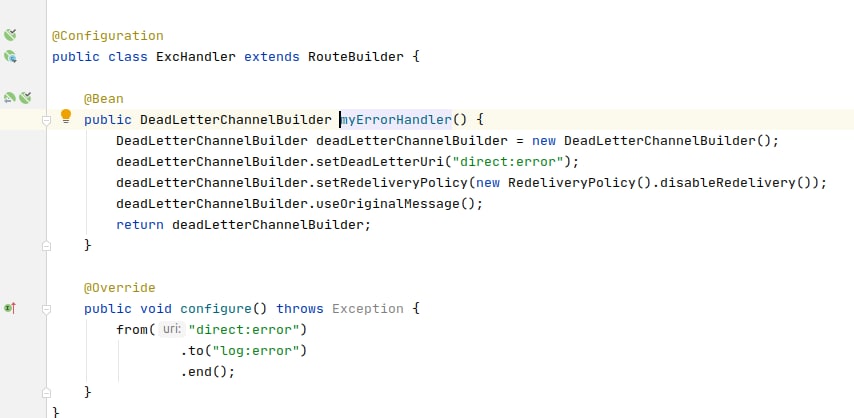Screen dimensions: 854x418
Task: Click the ExcHandler class name
Action: [x=196, y=57]
